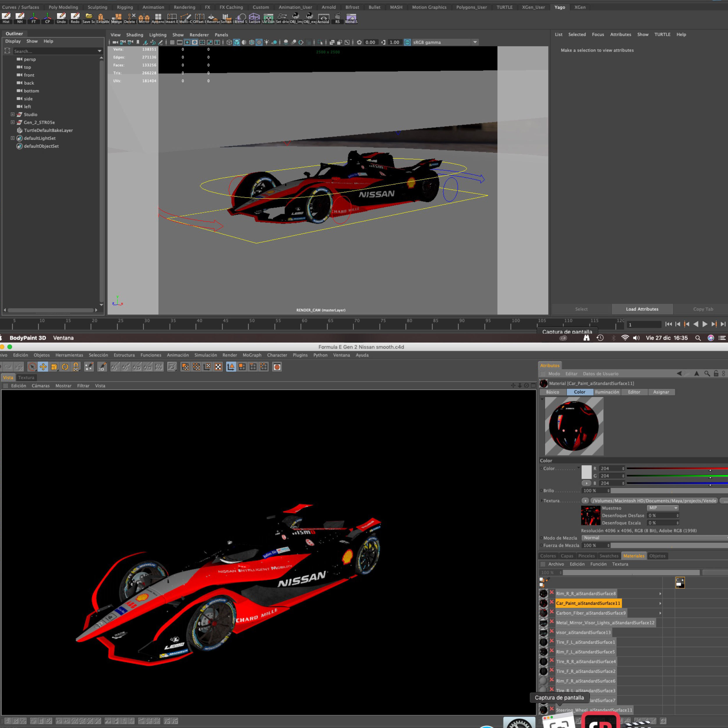The height and width of the screenshot is (728, 728).
Task: Click the Asignar button in material attributes
Action: [661, 392]
